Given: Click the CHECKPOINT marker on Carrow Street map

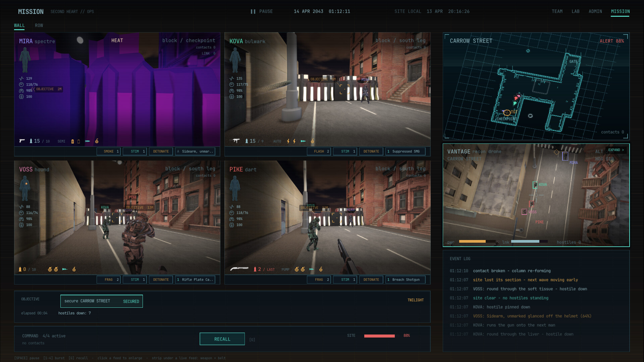Looking at the screenshot, I should click(x=506, y=119).
